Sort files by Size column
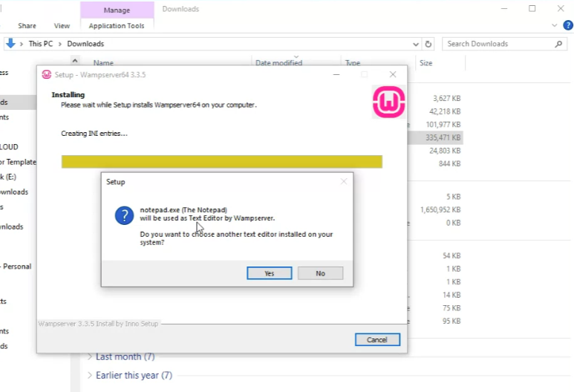The width and height of the screenshot is (574, 392). pos(425,63)
